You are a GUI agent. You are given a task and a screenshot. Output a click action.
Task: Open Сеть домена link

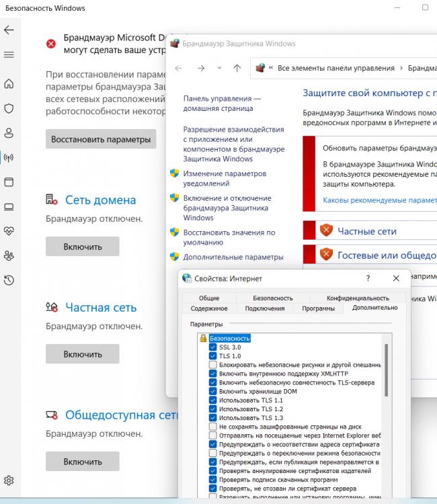tap(101, 200)
